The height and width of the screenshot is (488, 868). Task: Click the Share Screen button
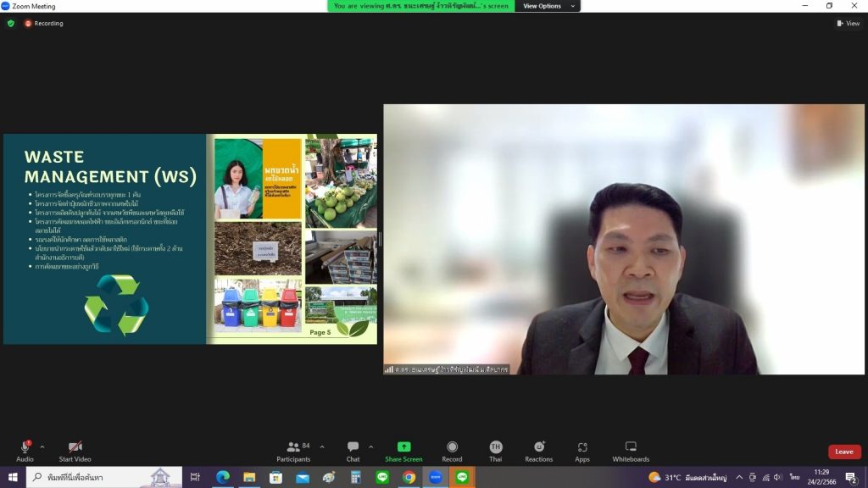point(403,452)
